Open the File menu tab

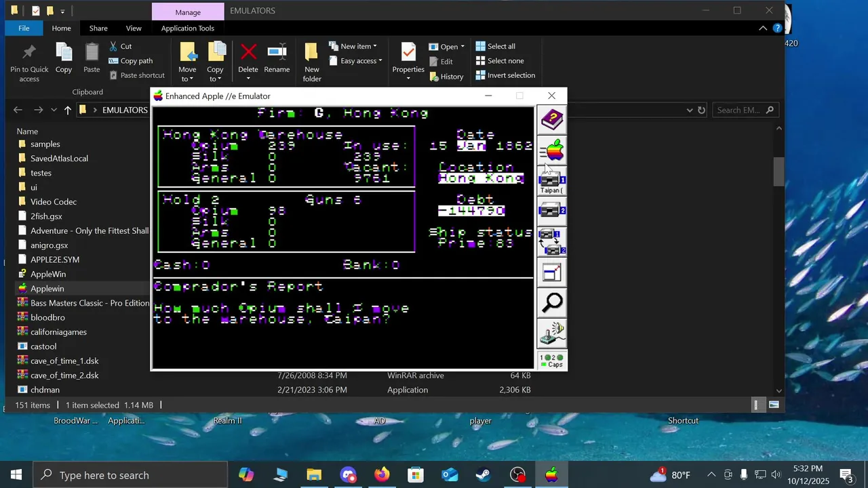tap(24, 28)
